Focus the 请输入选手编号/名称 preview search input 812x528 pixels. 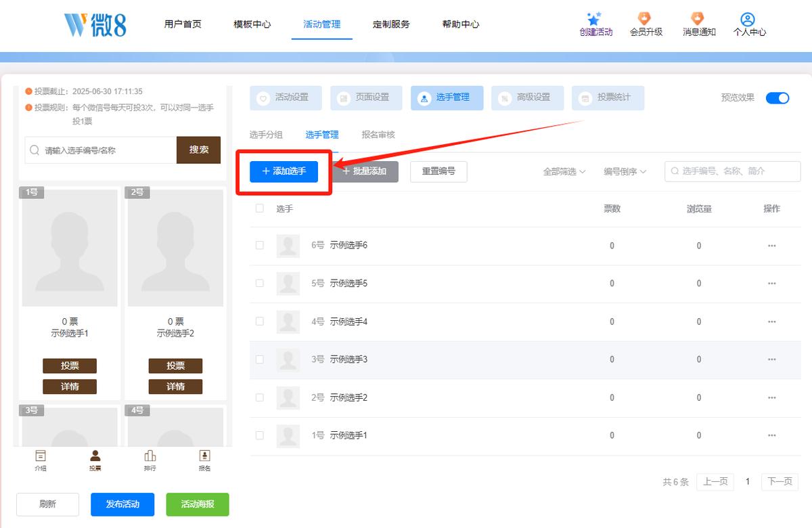(x=101, y=150)
